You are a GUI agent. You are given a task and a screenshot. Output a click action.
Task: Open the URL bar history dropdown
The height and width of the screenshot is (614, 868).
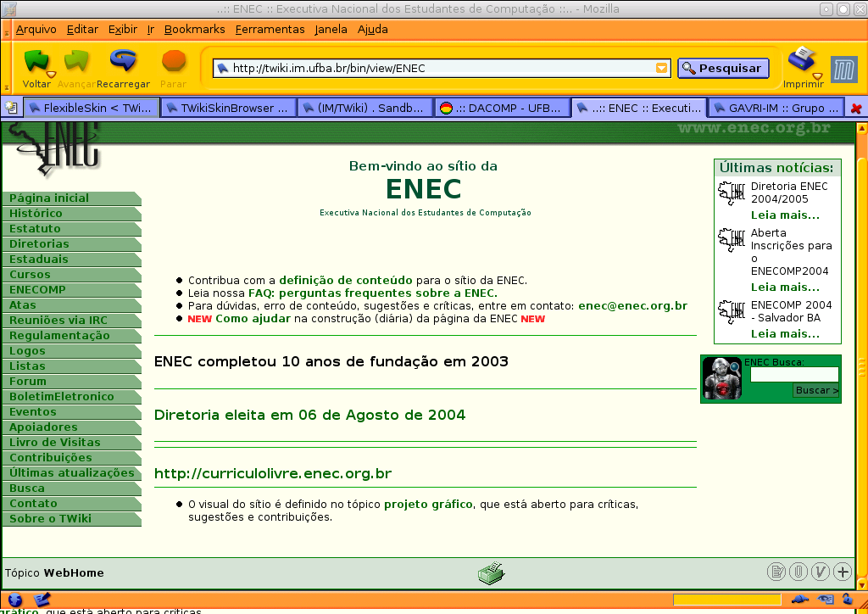pos(661,69)
